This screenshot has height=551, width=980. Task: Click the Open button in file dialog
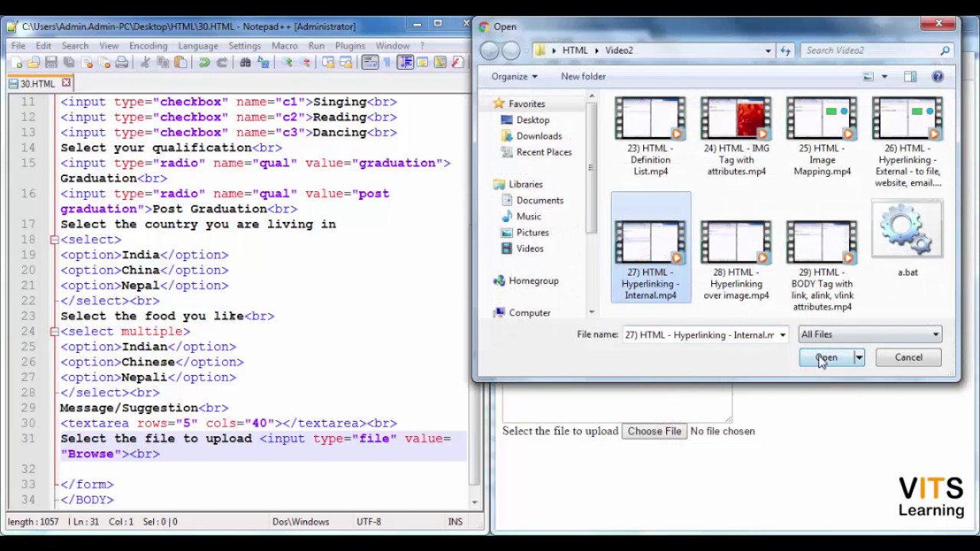point(826,357)
